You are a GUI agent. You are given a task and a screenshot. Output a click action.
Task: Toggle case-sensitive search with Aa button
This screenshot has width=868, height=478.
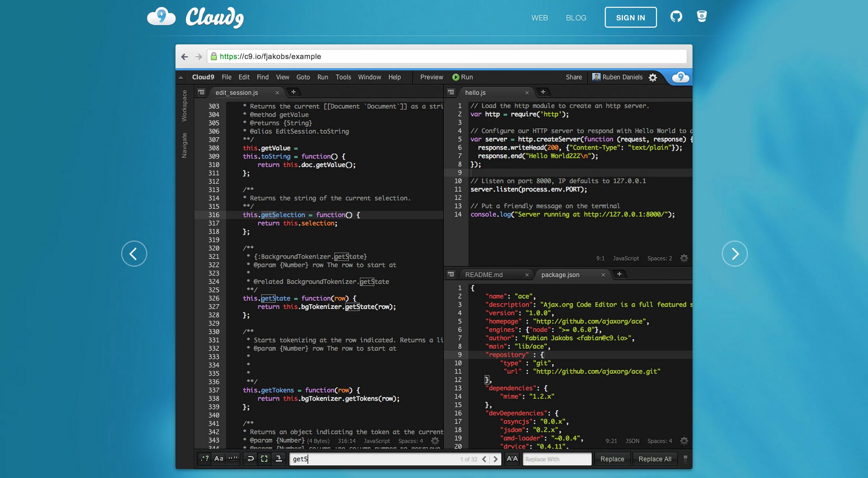pyautogui.click(x=217, y=459)
